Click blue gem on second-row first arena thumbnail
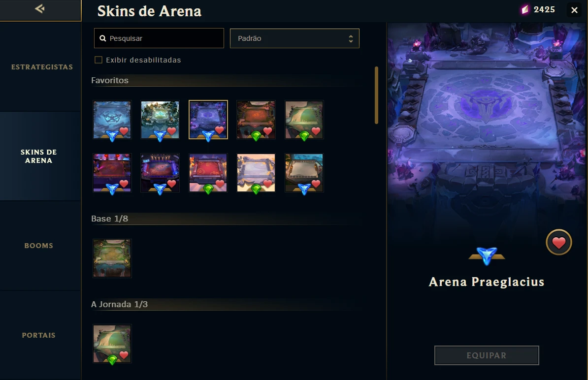 (112, 189)
